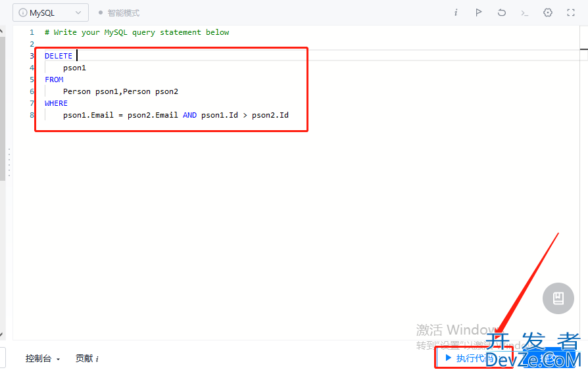Open the editor settings gear icon

click(548, 12)
